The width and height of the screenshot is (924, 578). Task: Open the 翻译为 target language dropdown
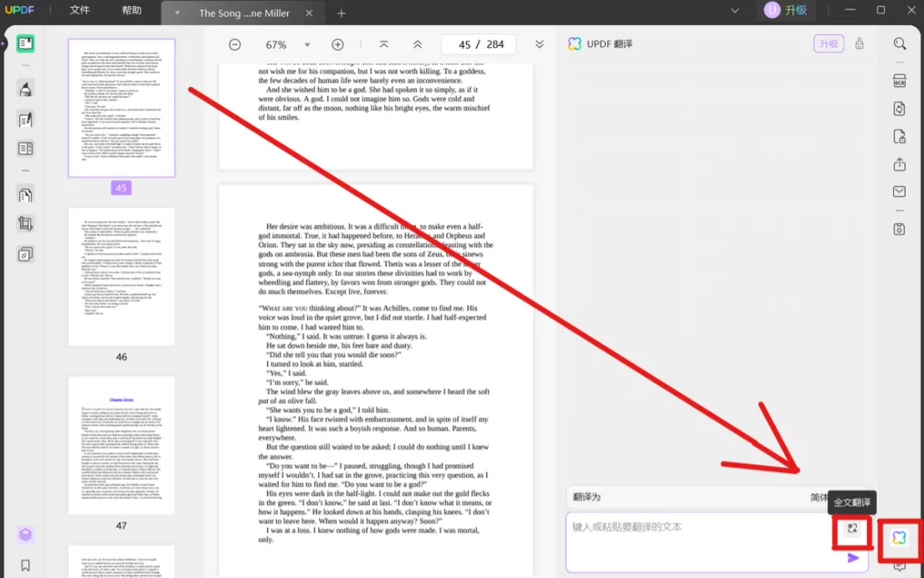(716, 498)
